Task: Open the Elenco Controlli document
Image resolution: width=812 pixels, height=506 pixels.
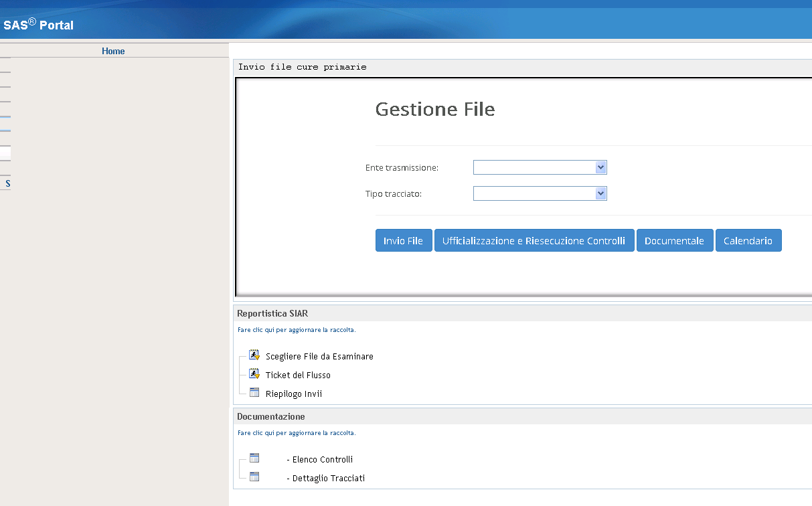Action: (322, 460)
